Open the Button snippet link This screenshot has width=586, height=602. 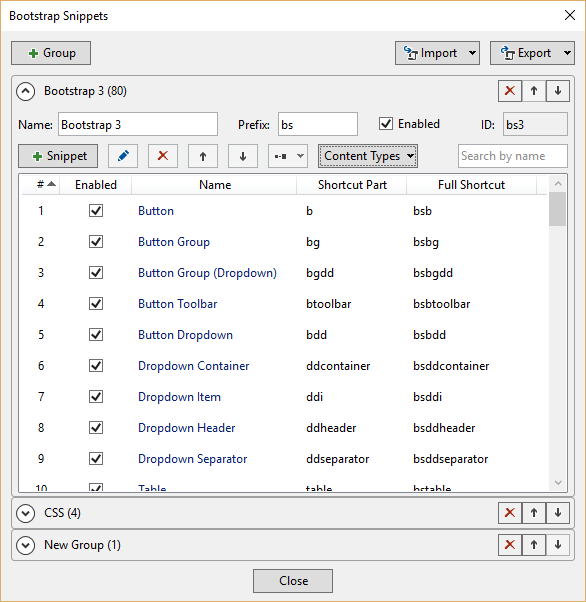click(156, 211)
